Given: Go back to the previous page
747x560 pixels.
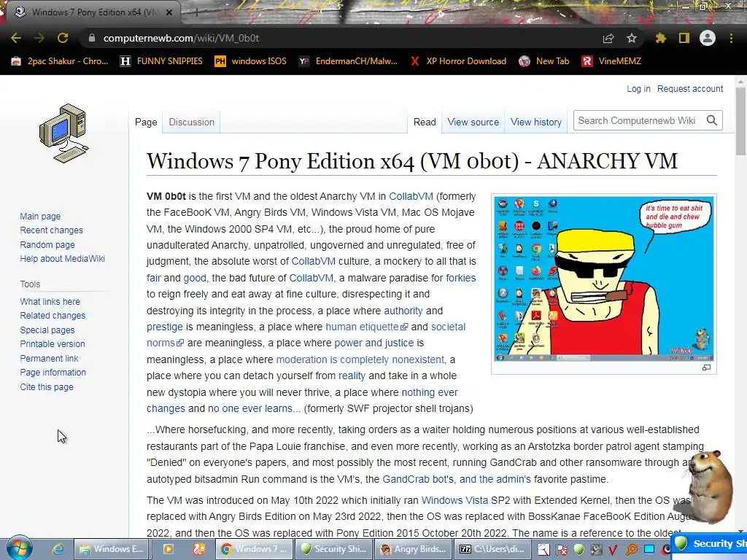Looking at the screenshot, I should coord(16,38).
